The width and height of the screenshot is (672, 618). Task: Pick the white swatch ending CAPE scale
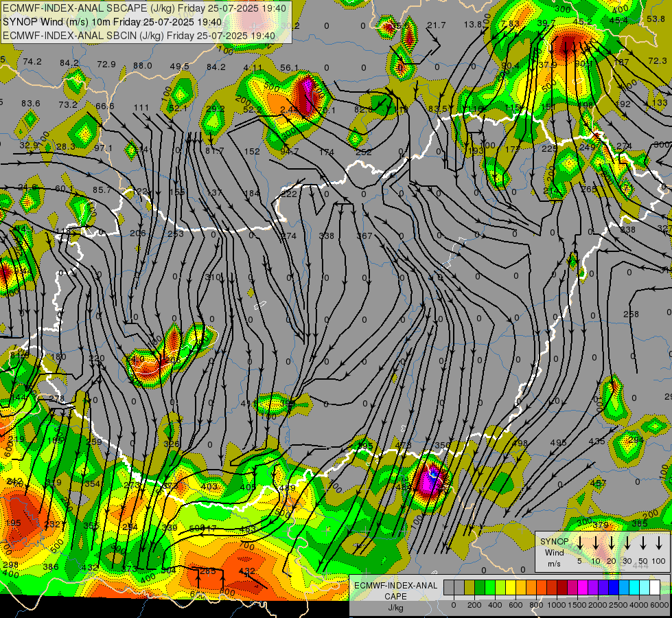point(655,588)
